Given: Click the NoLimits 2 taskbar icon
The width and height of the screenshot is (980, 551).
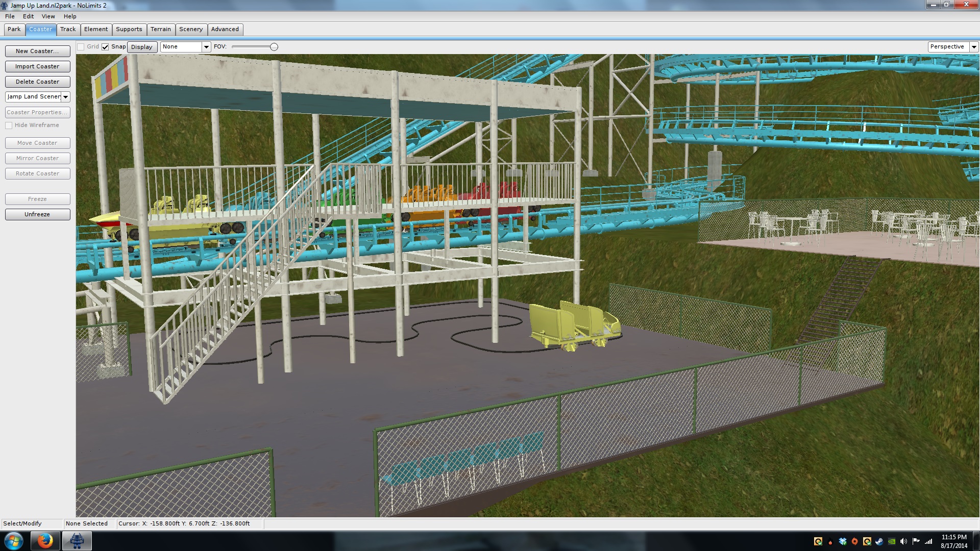Looking at the screenshot, I should click(x=77, y=541).
